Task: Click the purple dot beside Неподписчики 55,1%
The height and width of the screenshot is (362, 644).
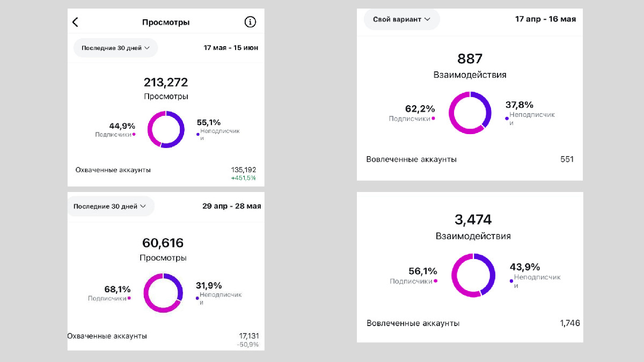Action: (197, 135)
